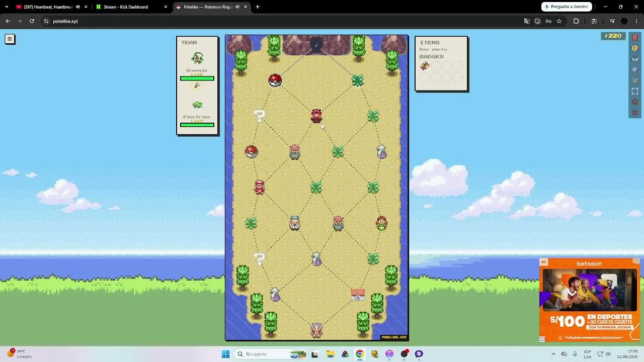Image resolution: width=644 pixels, height=362 pixels.
Task: Open the crossed tools settings icon
Action: click(x=635, y=80)
